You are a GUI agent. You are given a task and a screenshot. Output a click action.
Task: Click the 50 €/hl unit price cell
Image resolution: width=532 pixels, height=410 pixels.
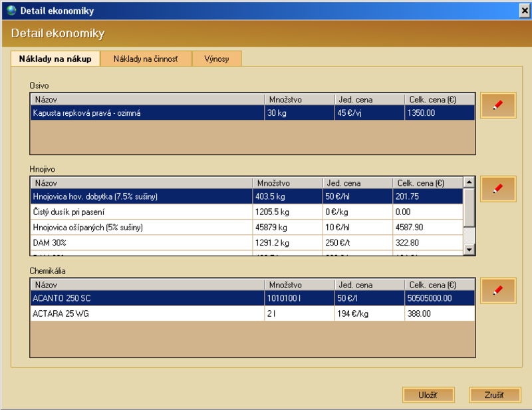click(x=358, y=196)
